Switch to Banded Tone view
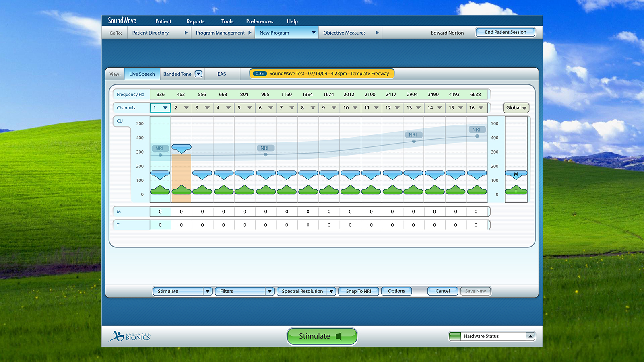This screenshot has width=644, height=362. 178,74
